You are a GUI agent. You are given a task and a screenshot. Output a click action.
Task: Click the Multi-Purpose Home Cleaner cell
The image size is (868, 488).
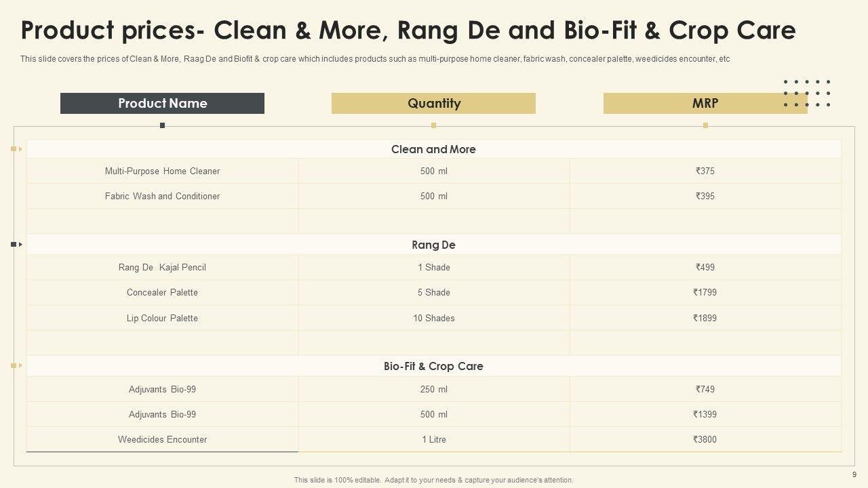click(162, 171)
